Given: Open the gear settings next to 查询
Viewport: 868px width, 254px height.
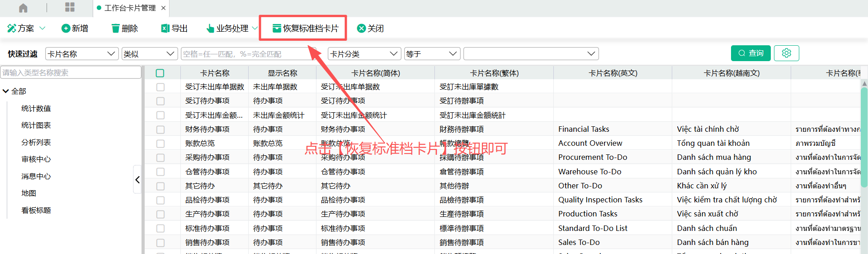Looking at the screenshot, I should [786, 53].
